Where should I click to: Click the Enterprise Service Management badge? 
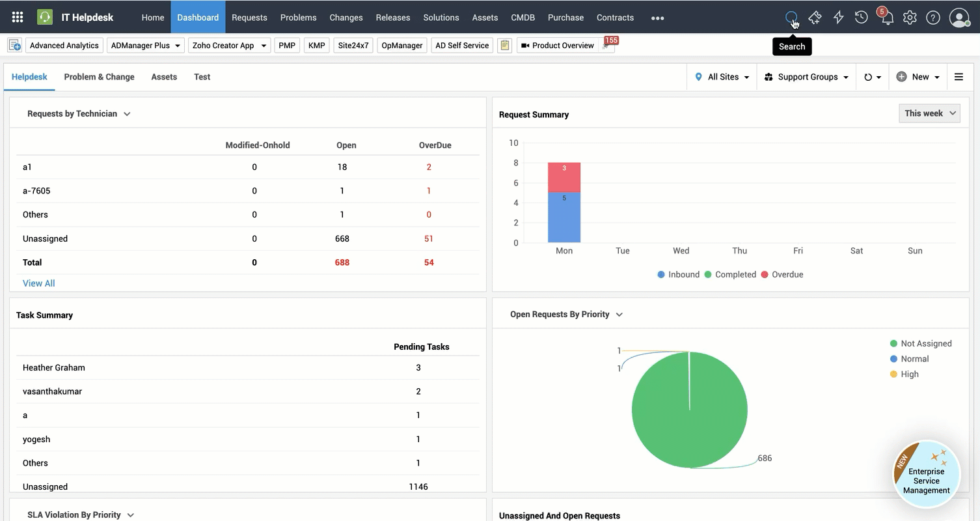coord(926,473)
